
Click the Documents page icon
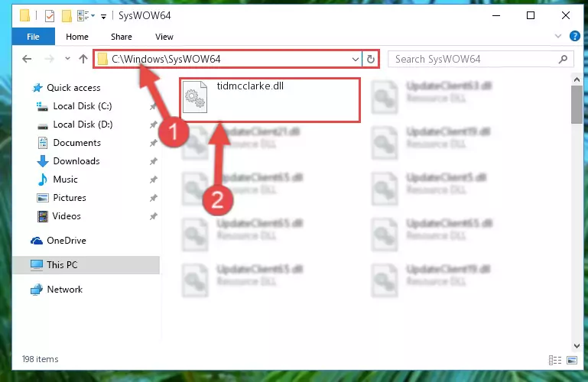pyautogui.click(x=43, y=143)
